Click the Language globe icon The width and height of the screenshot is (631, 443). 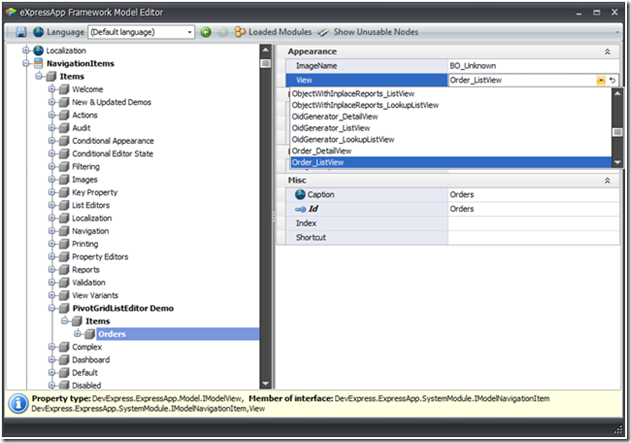tap(39, 32)
